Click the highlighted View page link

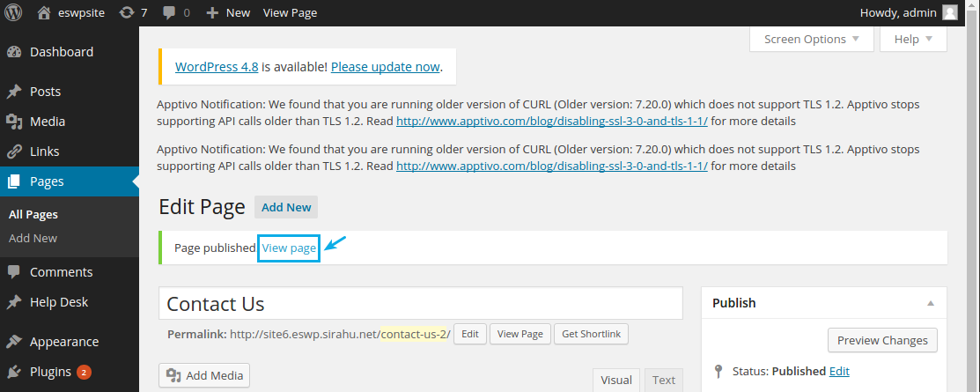[x=289, y=248]
